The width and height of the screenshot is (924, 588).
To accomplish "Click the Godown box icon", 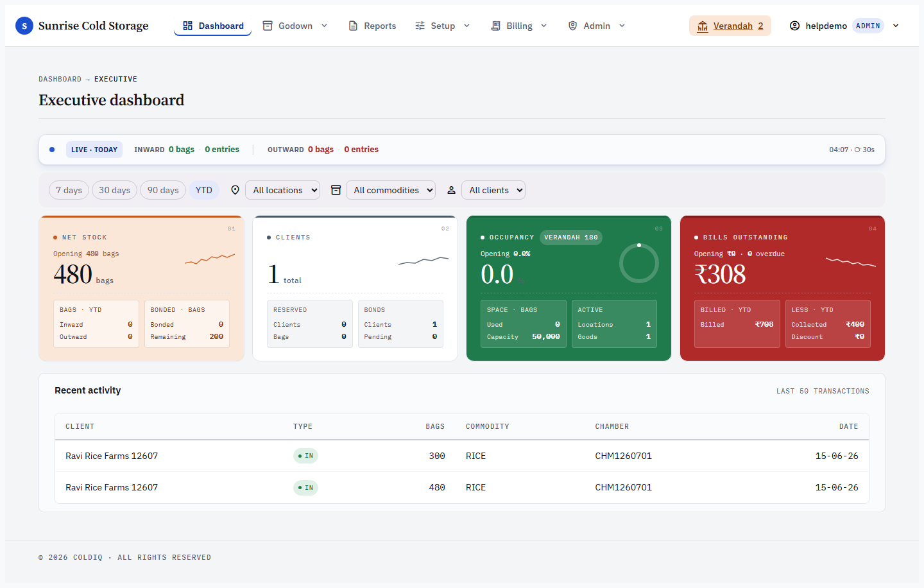I will [x=268, y=26].
